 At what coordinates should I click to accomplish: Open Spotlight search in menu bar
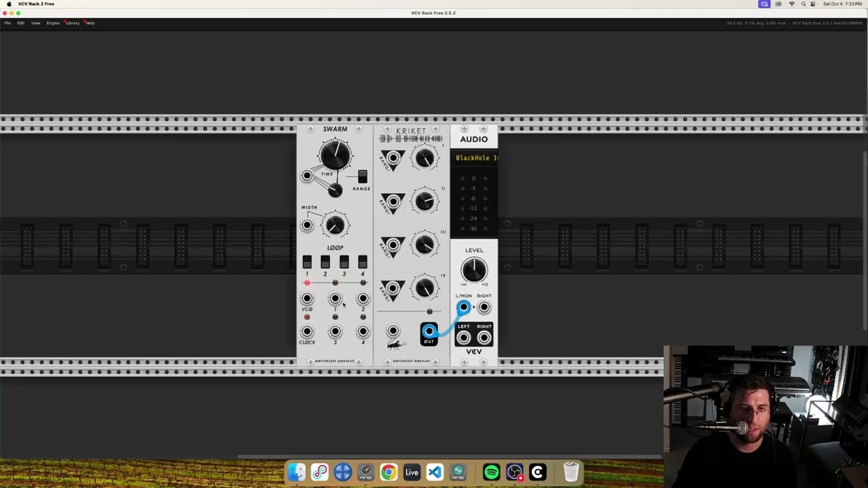[804, 4]
